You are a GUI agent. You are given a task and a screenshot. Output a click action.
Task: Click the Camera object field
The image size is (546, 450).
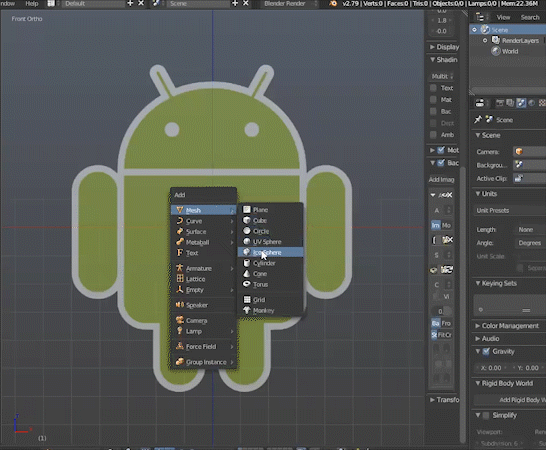(x=529, y=152)
